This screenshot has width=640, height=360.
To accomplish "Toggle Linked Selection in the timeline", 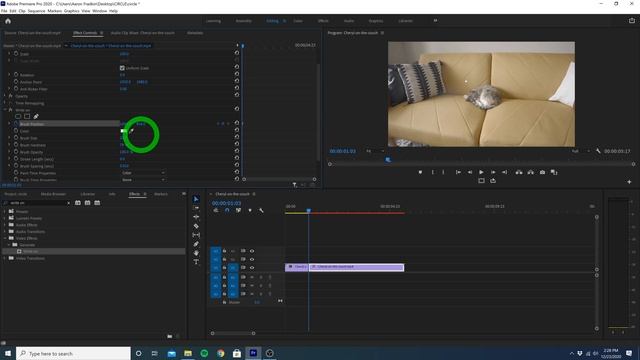I will pos(238,210).
